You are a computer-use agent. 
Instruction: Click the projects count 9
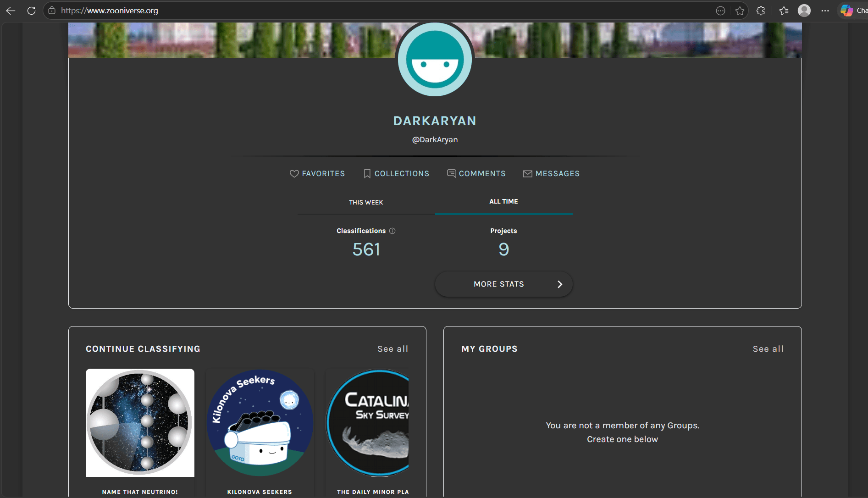coord(503,249)
